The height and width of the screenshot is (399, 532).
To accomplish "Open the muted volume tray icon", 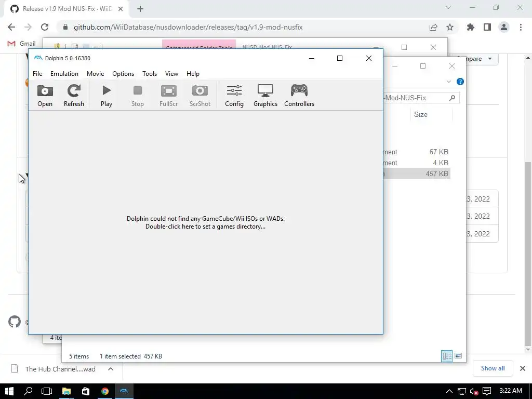I will tap(474, 391).
